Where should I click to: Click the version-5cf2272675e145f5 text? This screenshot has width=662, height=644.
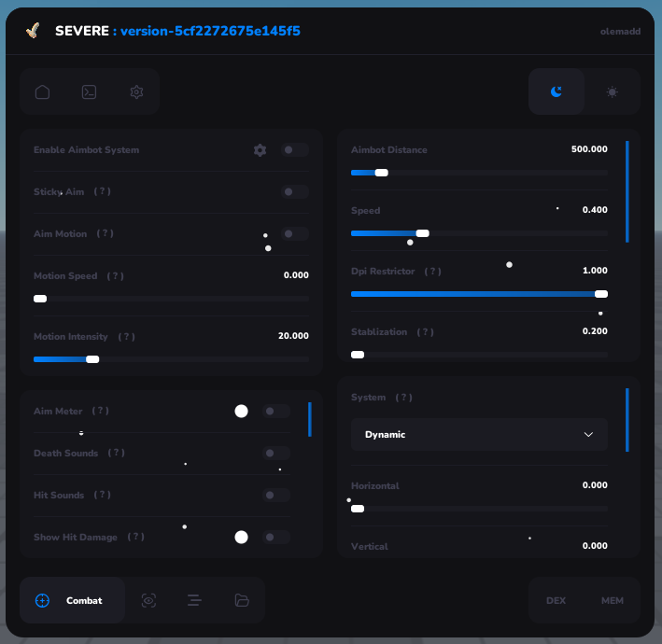[210, 31]
